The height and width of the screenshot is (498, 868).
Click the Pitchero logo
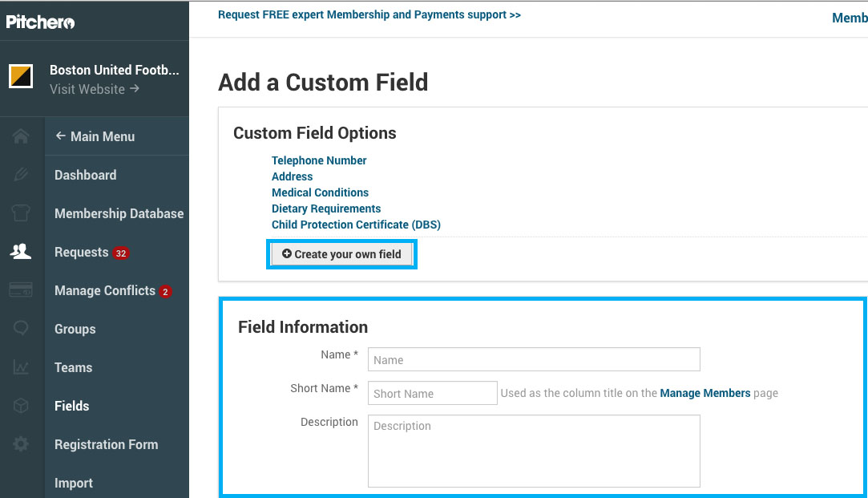[40, 22]
